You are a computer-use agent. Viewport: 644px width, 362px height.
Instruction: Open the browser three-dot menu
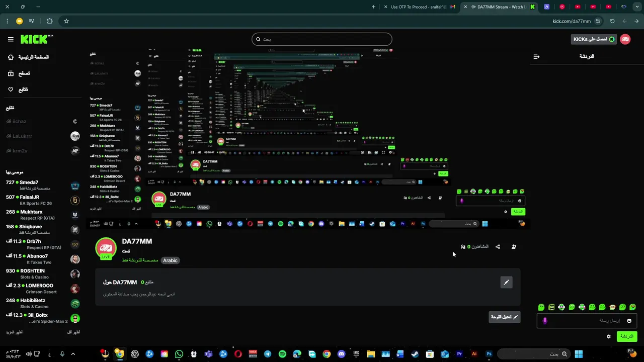(x=7, y=21)
